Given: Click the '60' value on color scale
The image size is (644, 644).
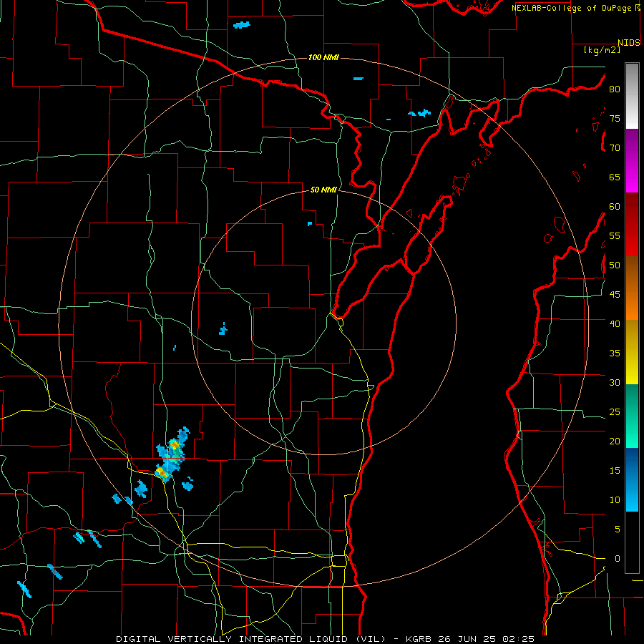Looking at the screenshot, I should [x=615, y=207].
